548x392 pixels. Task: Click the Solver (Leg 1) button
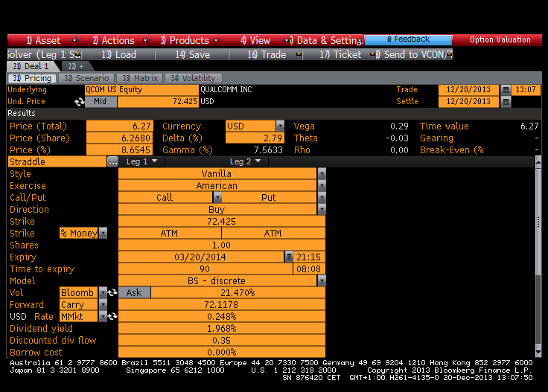[x=45, y=55]
